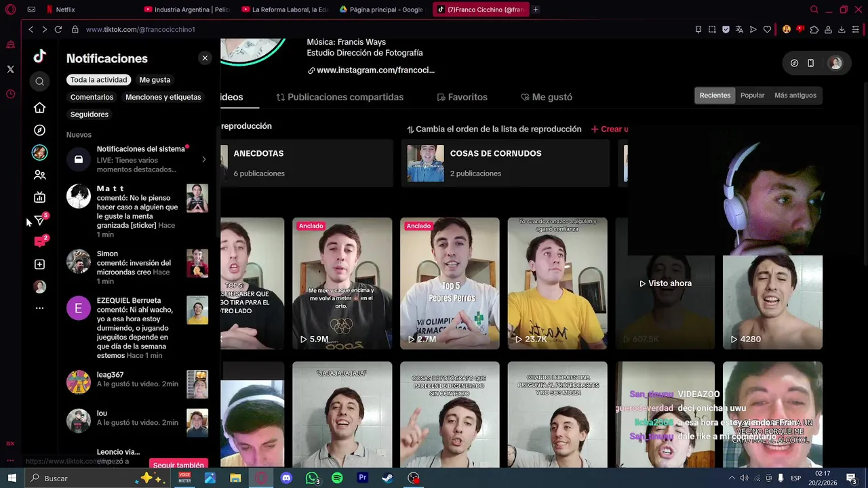Viewport: 868px width, 488px height.
Task: Open the Twitter/X panel in Opera sidebar
Action: click(x=10, y=69)
